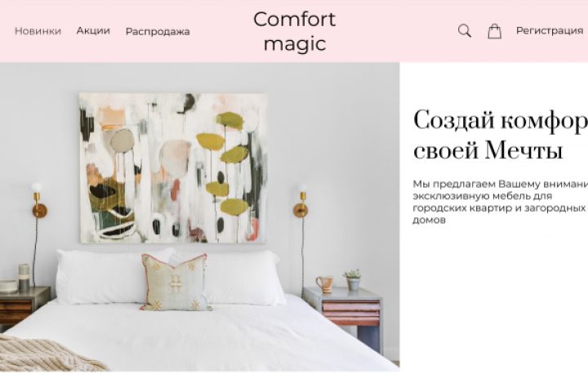Click the ceramic mug on the nightstand
This screenshot has width=588, height=392.
point(325,284)
